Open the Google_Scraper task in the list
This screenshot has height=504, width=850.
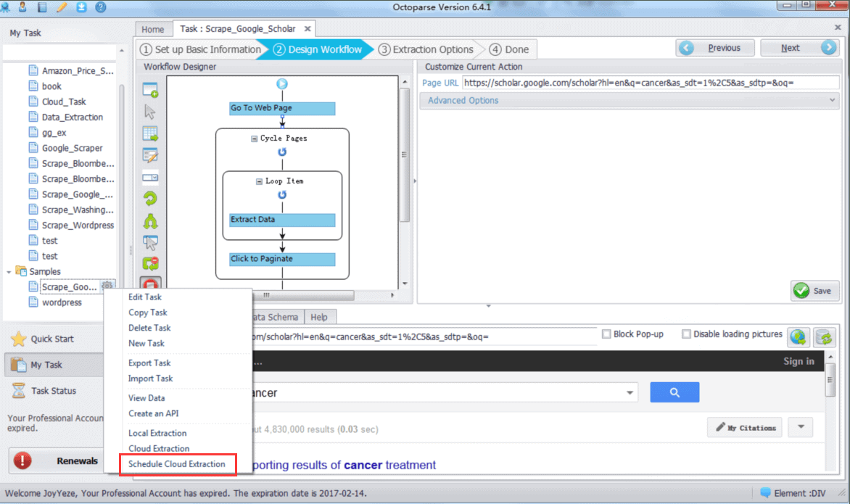pyautogui.click(x=72, y=148)
